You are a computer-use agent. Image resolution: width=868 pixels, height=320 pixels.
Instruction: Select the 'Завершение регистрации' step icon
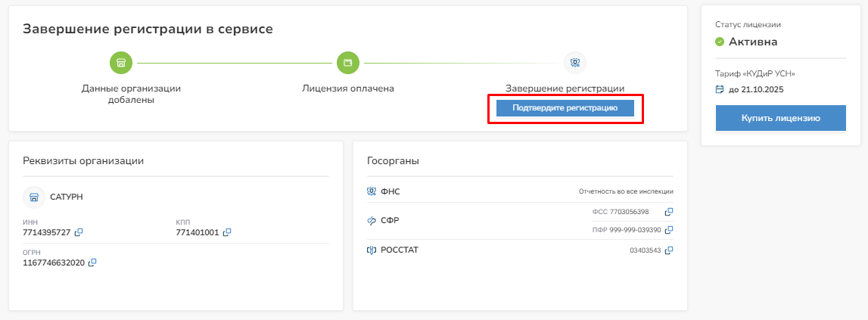575,62
